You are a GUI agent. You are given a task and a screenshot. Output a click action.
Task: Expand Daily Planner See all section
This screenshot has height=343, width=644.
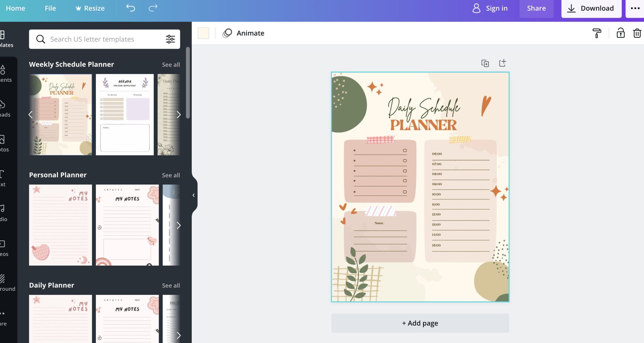pyautogui.click(x=170, y=285)
